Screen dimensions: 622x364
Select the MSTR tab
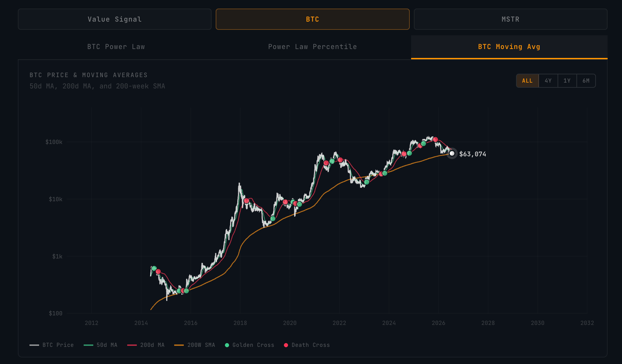(511, 19)
